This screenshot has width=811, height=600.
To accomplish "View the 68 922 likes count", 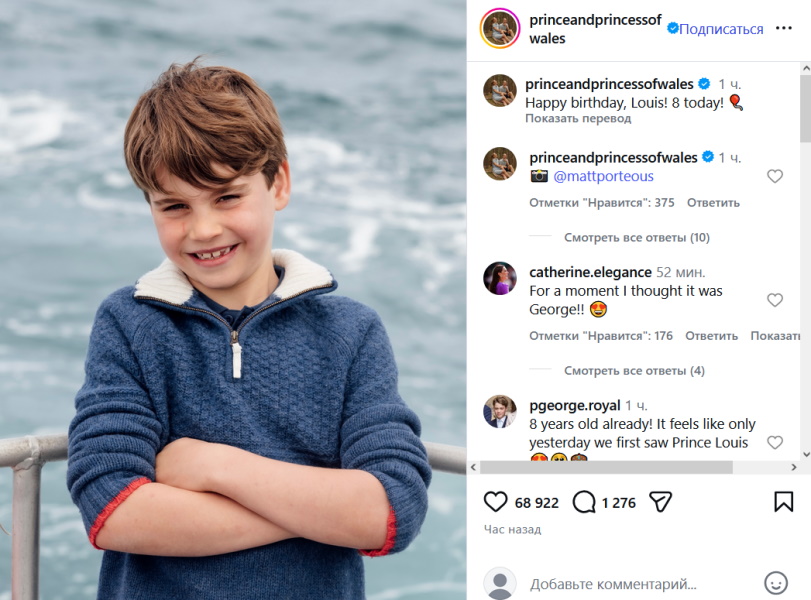I will click(537, 503).
